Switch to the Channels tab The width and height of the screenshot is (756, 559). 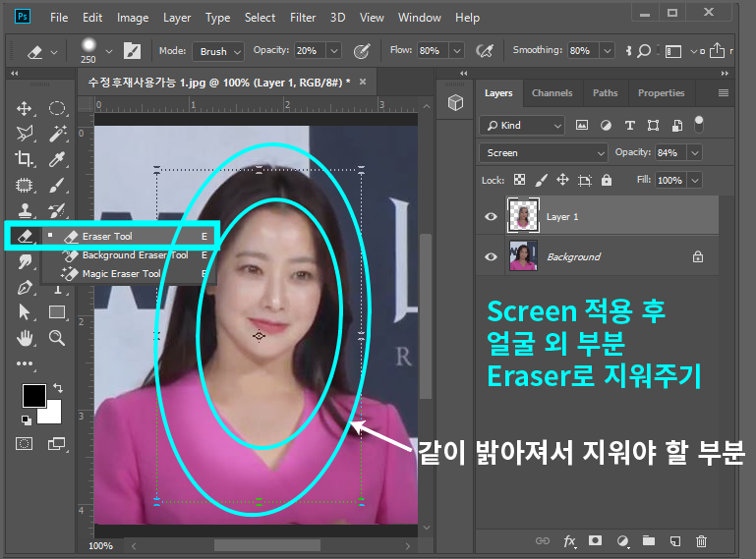(x=552, y=93)
